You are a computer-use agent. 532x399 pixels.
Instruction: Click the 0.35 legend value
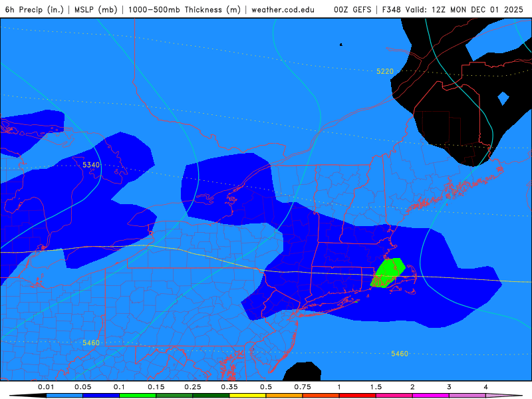pyautogui.click(x=229, y=387)
